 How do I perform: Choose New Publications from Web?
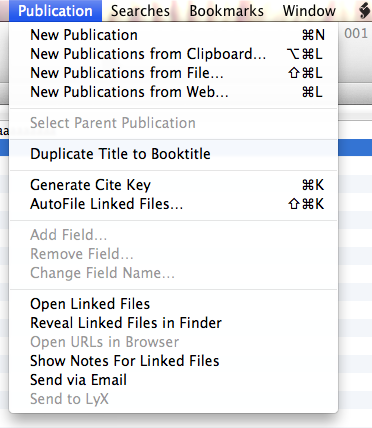174,92
